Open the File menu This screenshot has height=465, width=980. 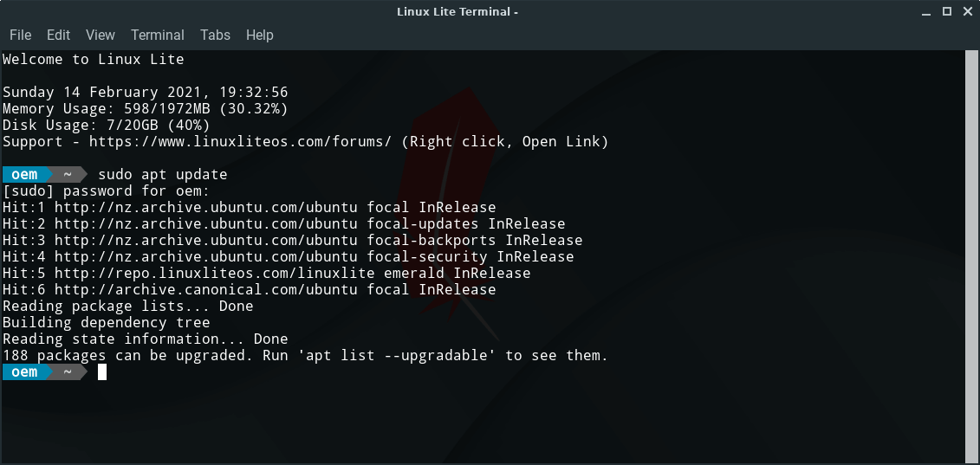click(x=20, y=36)
